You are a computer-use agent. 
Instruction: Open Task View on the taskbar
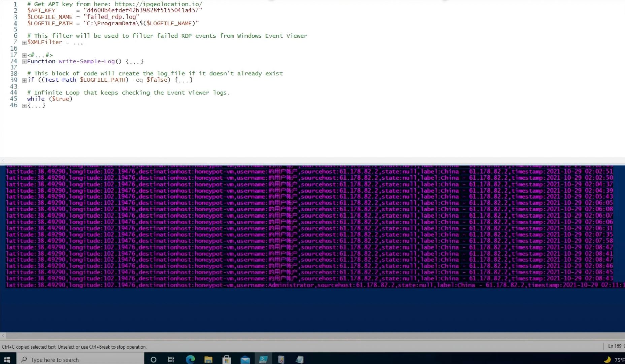point(171,360)
